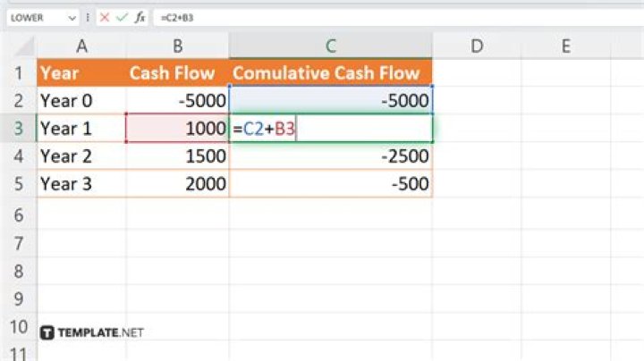Select row 1 header
This screenshot has width=644, height=361.
(18, 73)
